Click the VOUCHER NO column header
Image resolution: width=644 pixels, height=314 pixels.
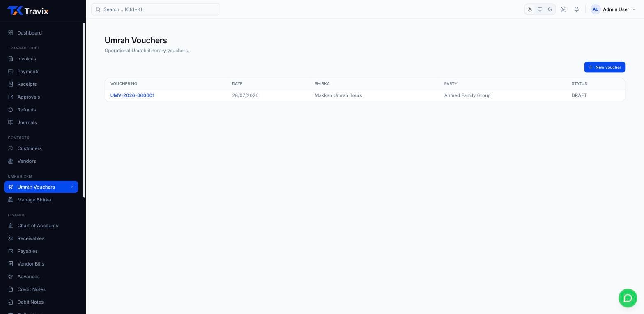coord(124,84)
